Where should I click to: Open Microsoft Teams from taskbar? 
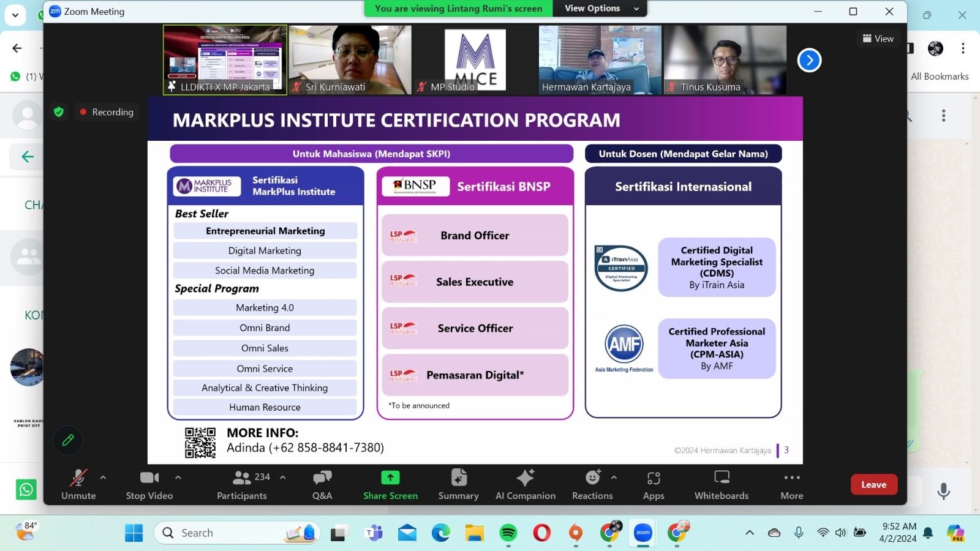[374, 533]
